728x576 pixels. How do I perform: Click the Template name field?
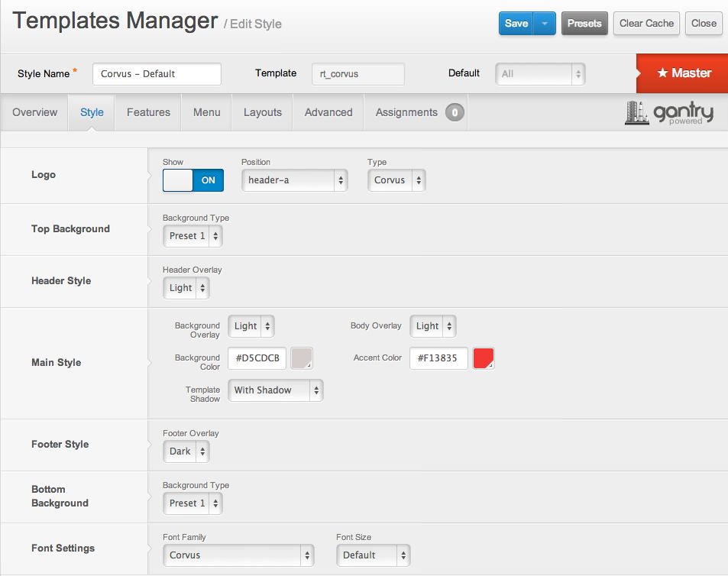click(358, 74)
